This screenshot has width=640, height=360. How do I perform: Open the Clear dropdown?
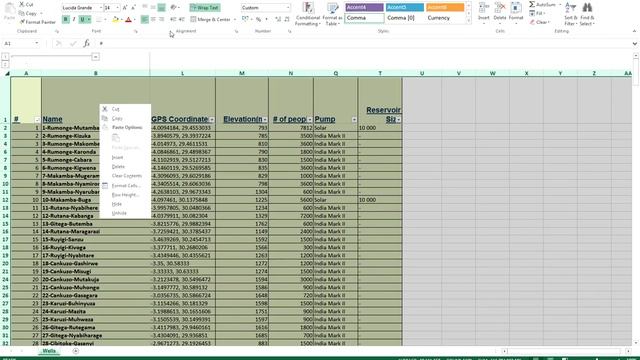[540, 22]
